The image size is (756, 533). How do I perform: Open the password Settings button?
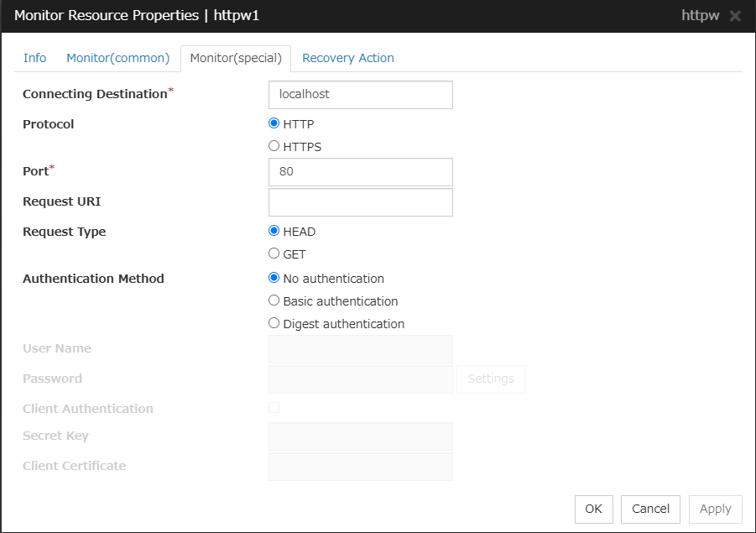tap(491, 379)
